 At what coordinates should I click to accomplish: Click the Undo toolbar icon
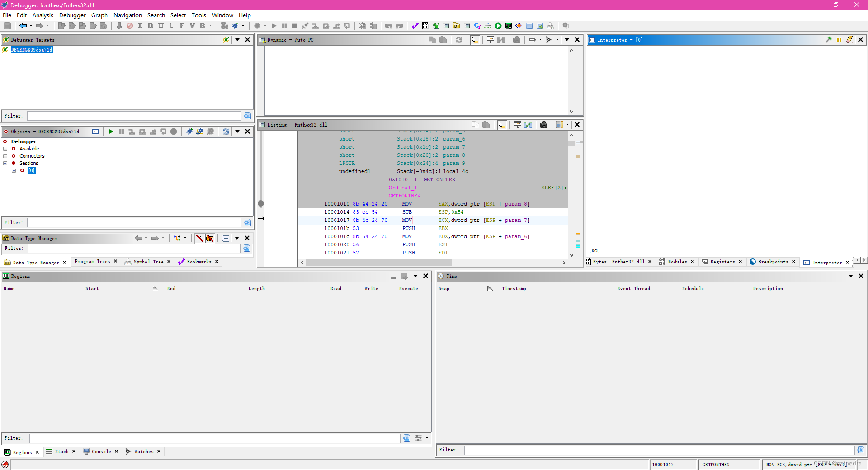pyautogui.click(x=388, y=26)
